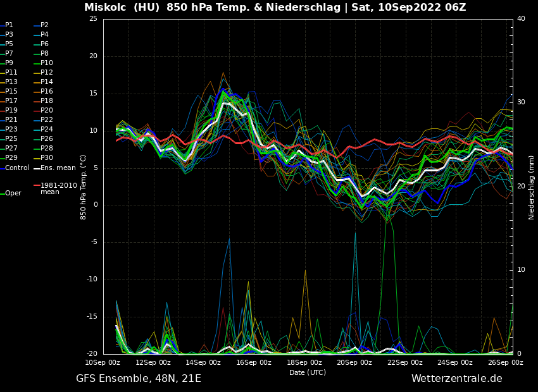Click the Miskolc chart title
The width and height of the screenshot is (538, 392).
coord(275,8)
